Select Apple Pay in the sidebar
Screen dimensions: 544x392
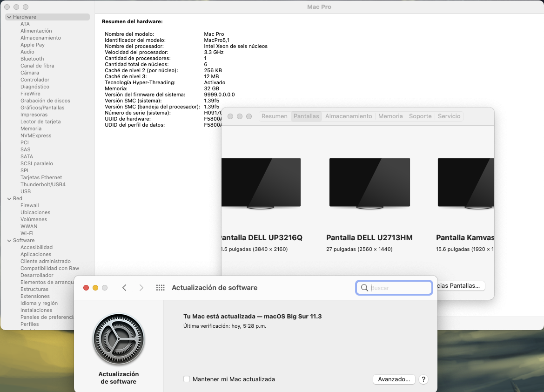pyautogui.click(x=33, y=45)
